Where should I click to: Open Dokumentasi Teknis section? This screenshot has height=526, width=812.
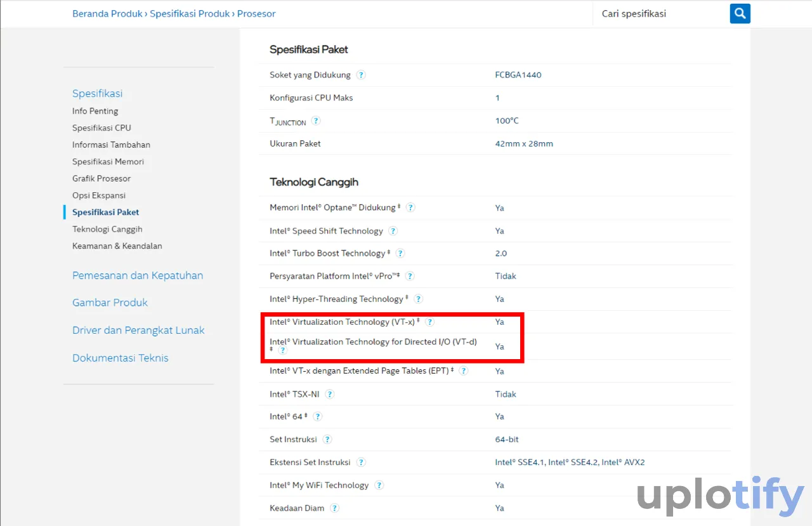121,358
